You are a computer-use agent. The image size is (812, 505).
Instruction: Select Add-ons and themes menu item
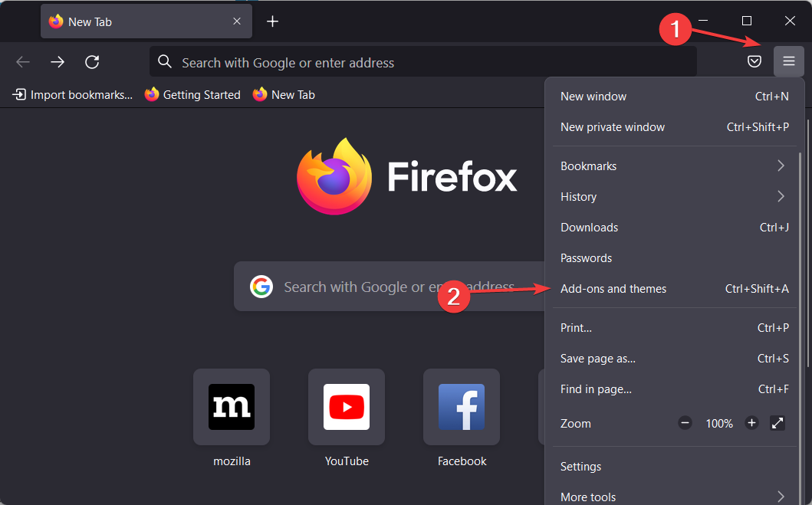coord(674,289)
